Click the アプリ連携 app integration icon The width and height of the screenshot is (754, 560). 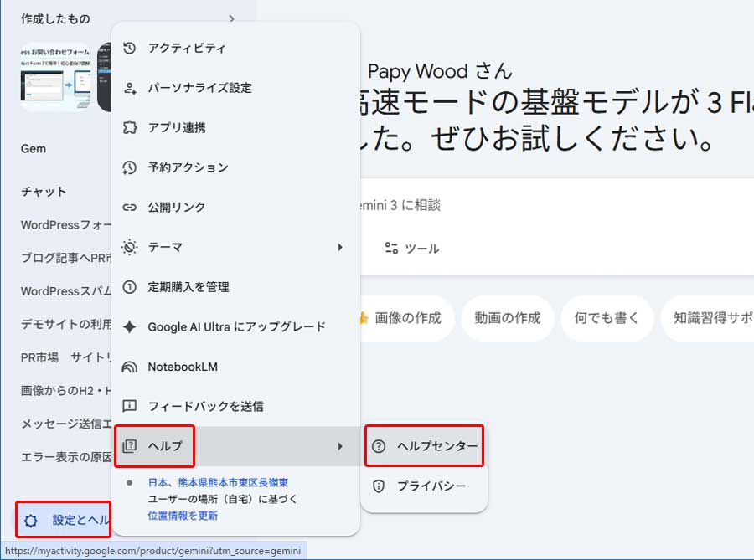(130, 127)
